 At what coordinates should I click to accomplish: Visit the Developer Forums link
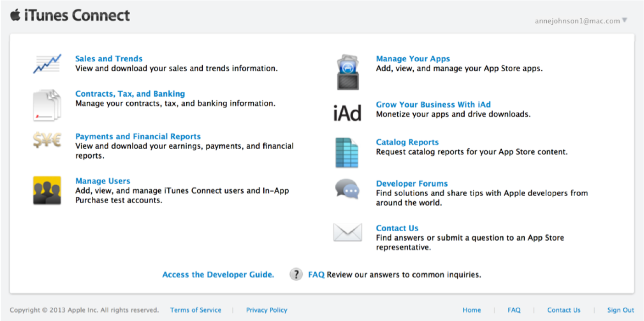tap(412, 183)
